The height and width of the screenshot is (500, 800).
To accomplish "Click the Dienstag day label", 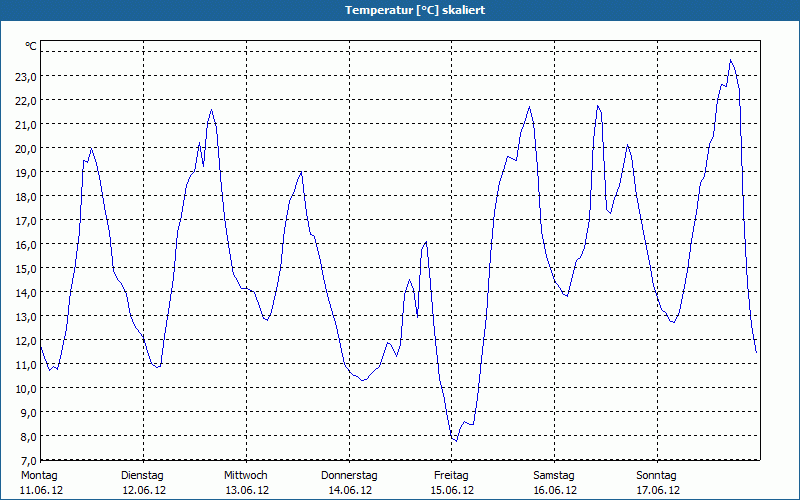I will [x=142, y=476].
